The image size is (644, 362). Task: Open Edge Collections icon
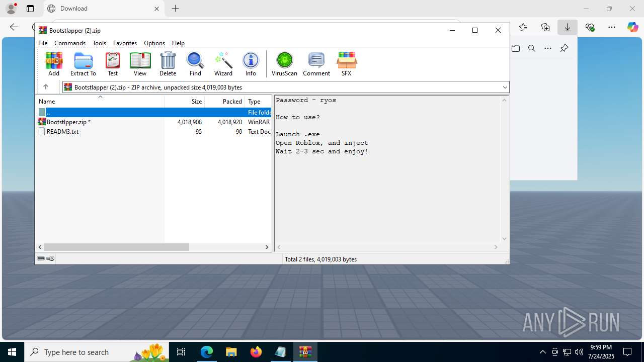(545, 27)
